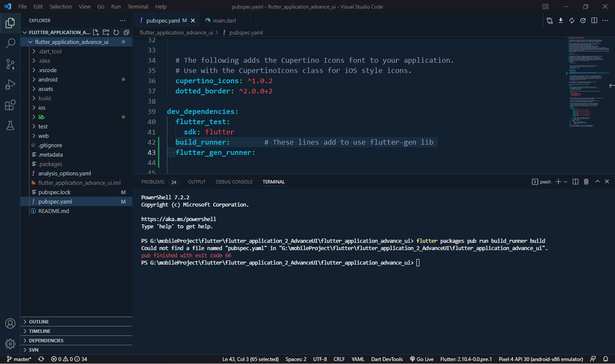Click Spaces: 2 indentation setting
This screenshot has height=364, width=615.
[x=296, y=359]
